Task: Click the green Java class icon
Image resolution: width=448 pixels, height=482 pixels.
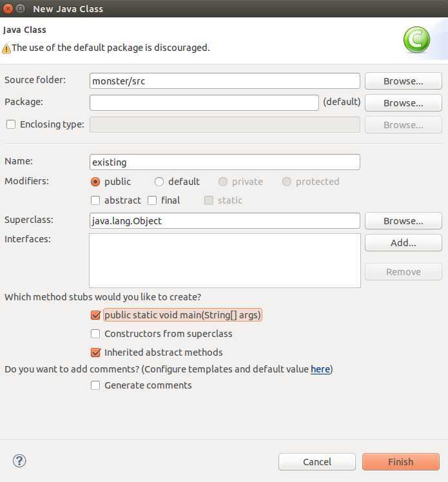Action: click(x=416, y=40)
